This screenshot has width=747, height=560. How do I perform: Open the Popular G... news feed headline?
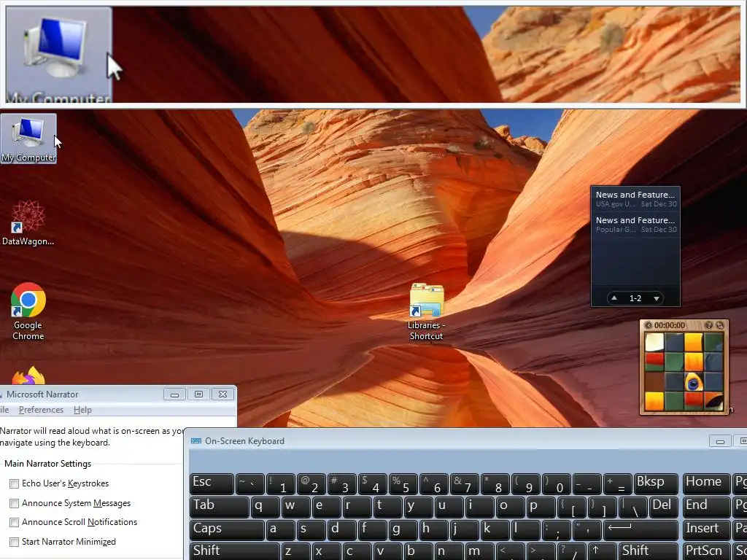[635, 225]
